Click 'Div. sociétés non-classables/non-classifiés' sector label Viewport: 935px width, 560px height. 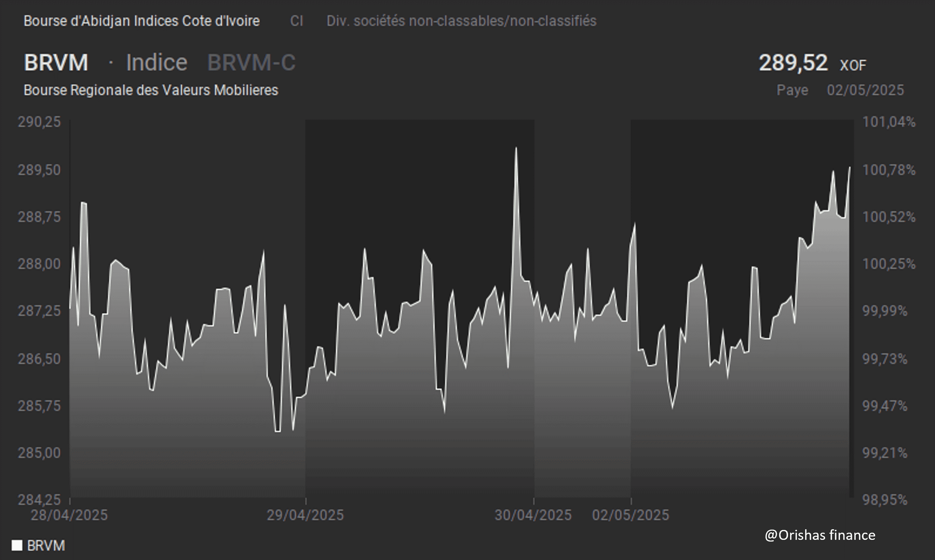(461, 21)
